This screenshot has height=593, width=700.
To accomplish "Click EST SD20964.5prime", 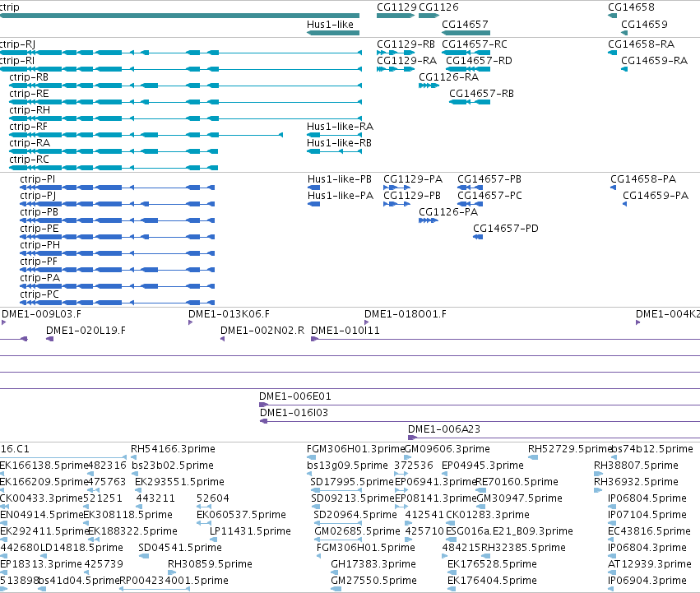I will coord(338,523).
